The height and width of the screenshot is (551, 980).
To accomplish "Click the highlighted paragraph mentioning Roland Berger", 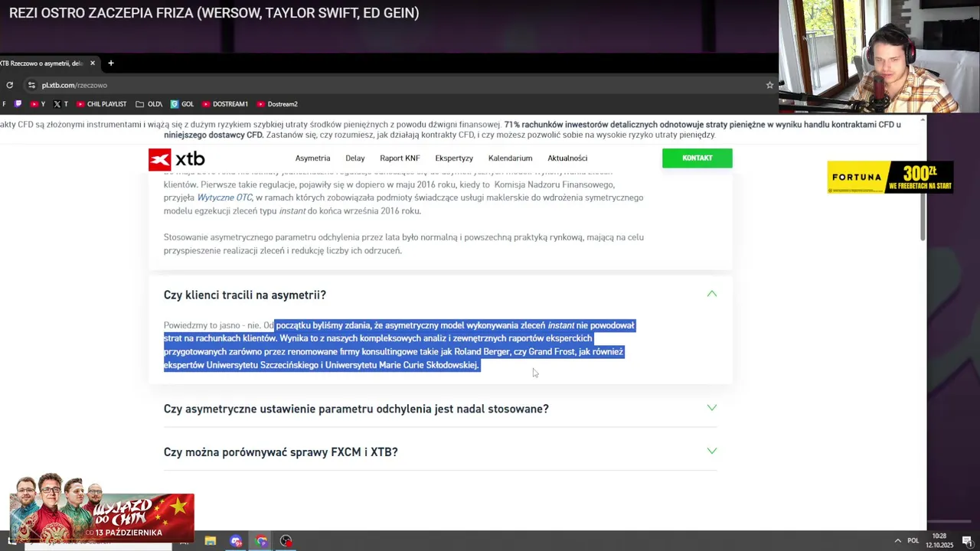I will tap(399, 345).
